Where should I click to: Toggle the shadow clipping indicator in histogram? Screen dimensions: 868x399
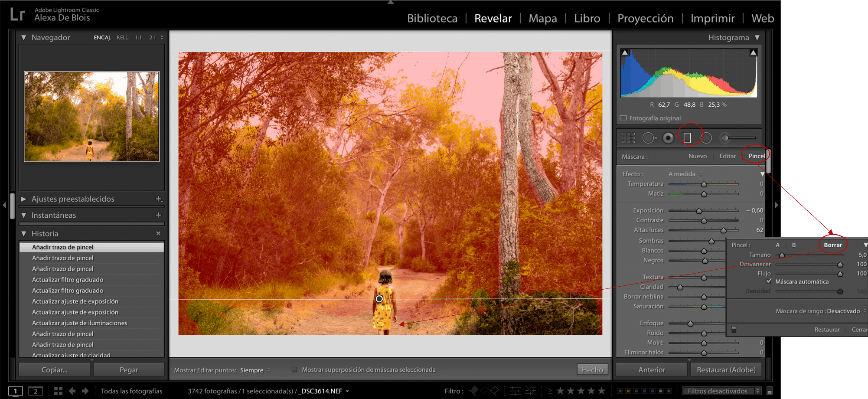625,52
